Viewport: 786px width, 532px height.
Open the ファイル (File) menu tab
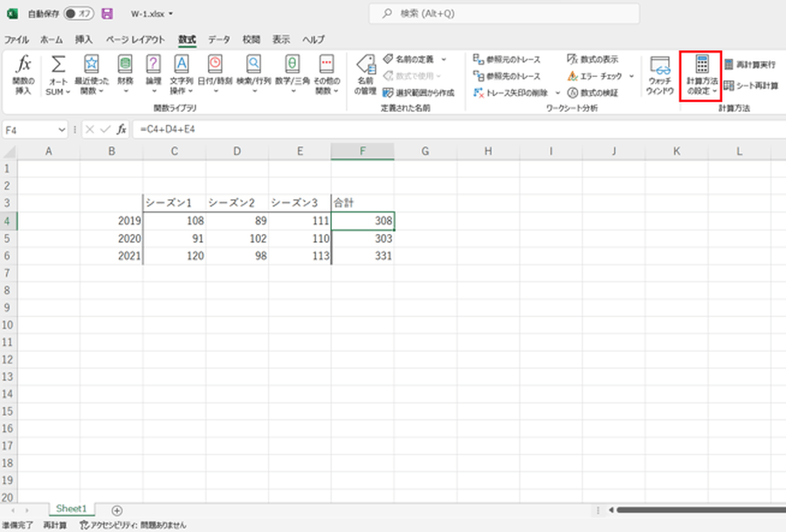coord(17,40)
